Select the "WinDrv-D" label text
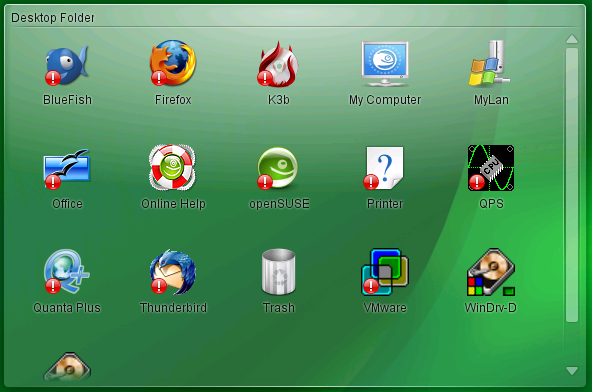 tap(490, 308)
